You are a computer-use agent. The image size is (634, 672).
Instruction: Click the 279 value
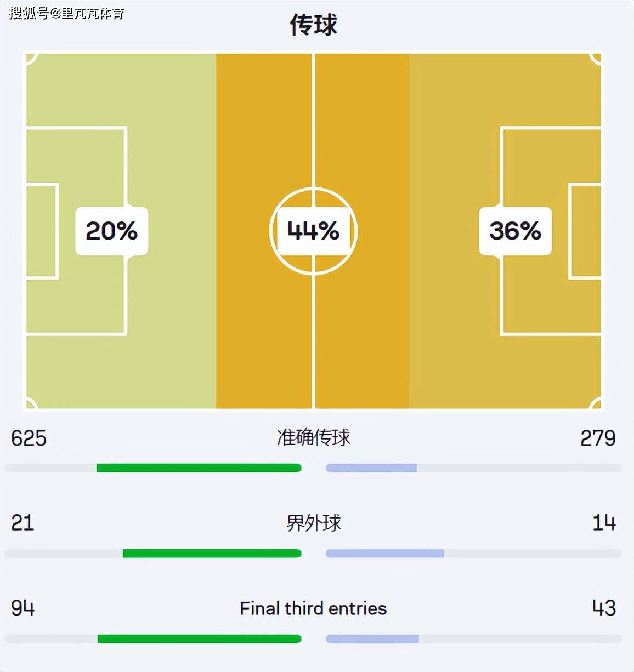coord(598,438)
